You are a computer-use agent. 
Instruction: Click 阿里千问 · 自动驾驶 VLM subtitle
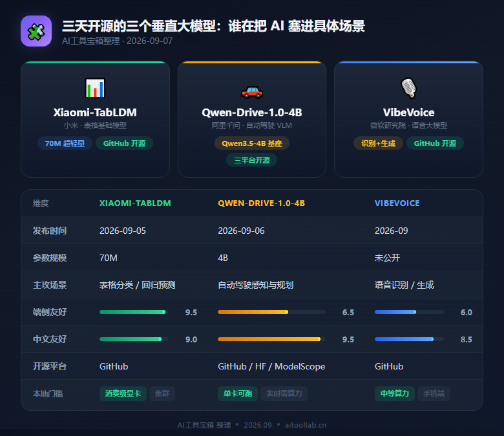[252, 125]
